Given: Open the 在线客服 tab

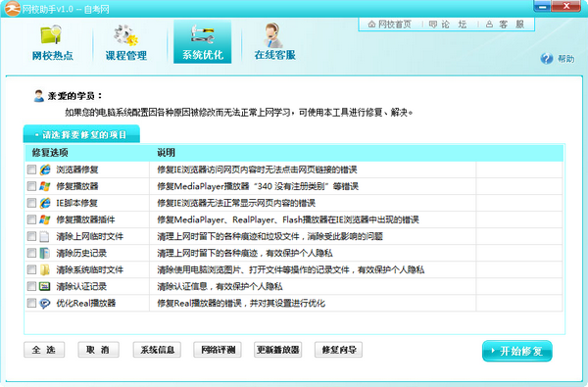Looking at the screenshot, I should point(274,42).
